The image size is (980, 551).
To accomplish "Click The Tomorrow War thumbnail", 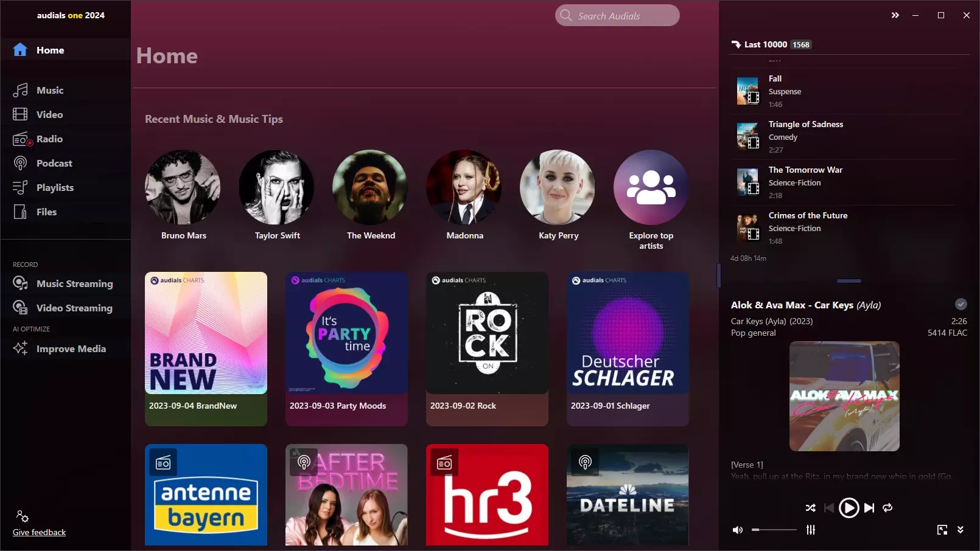I will coord(747,182).
